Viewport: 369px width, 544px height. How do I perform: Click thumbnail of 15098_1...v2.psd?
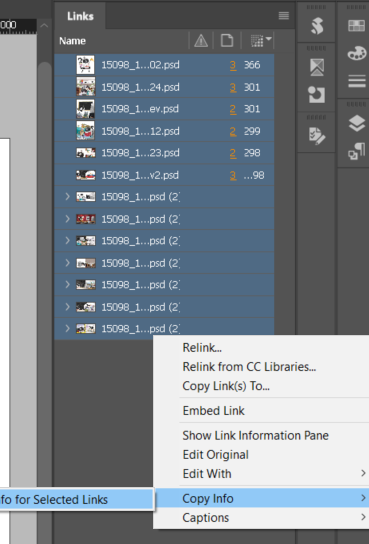[86, 175]
